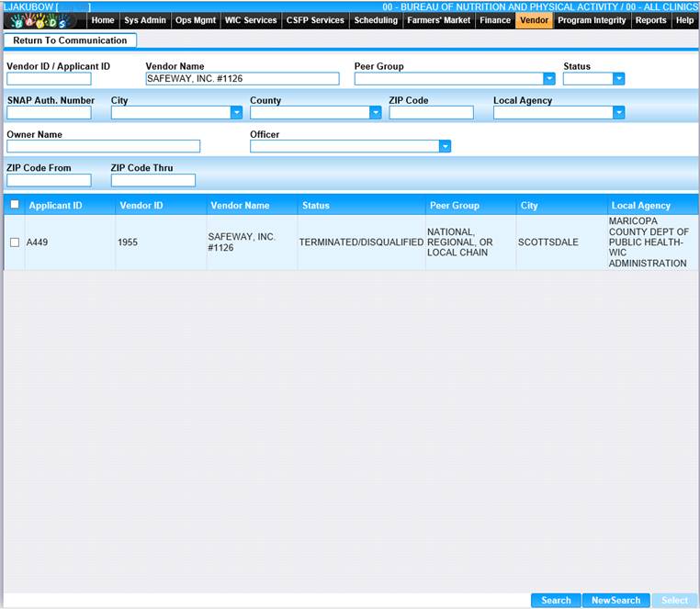Sort by Local Agency column header
Image resolution: width=700 pixels, height=609 pixels.
(641, 206)
